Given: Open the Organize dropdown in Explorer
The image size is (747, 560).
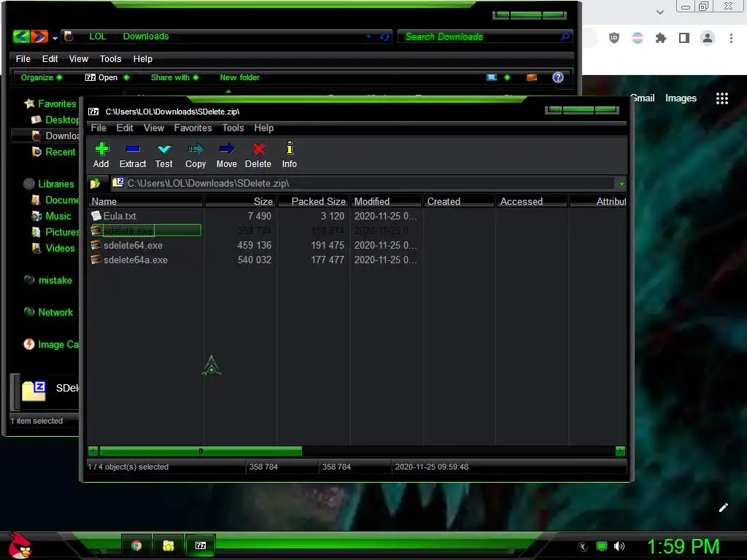Looking at the screenshot, I should coord(42,77).
